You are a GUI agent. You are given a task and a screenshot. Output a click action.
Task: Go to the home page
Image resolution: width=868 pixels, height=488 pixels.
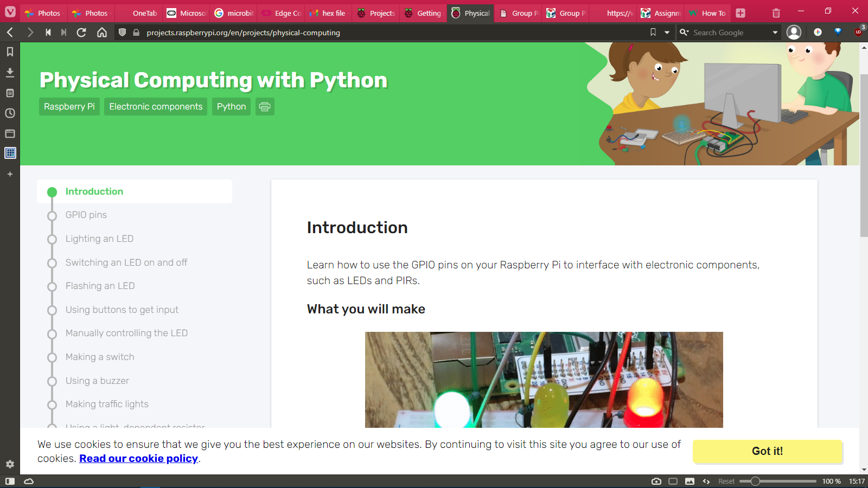click(x=102, y=33)
